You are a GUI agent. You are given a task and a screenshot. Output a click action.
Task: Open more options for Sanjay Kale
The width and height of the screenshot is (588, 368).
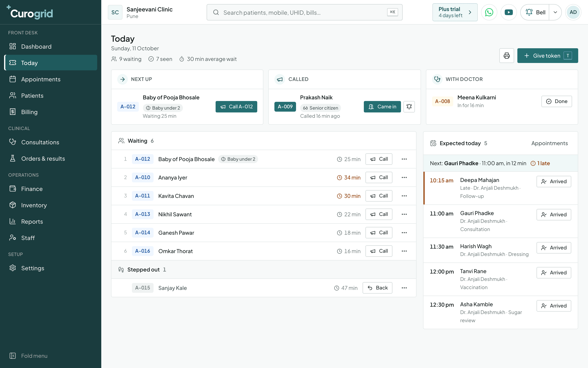[404, 288]
